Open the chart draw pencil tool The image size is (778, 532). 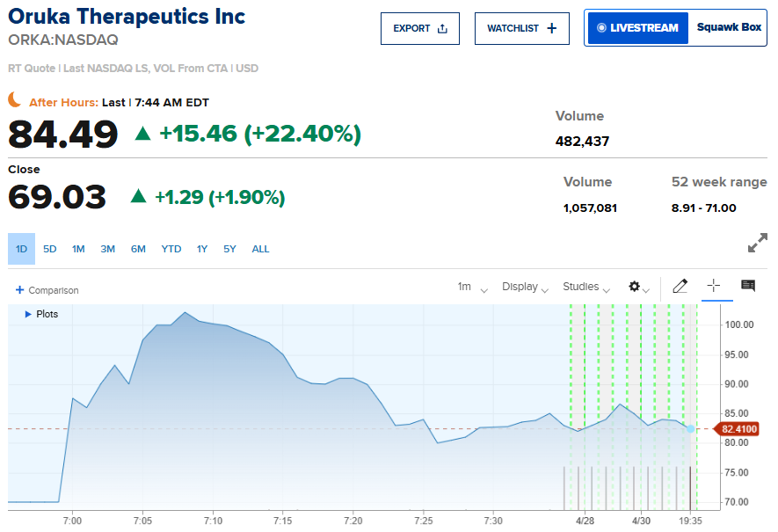[680, 286]
